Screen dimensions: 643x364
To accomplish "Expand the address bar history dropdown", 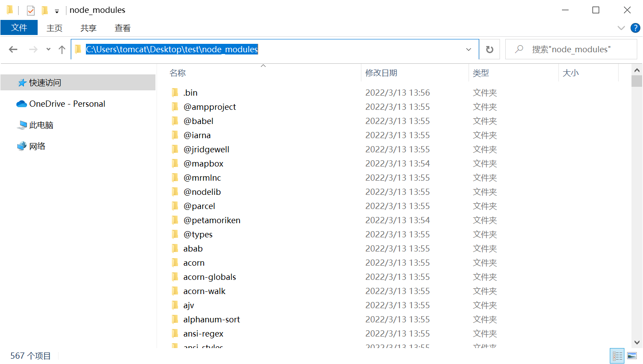I will 469,50.
